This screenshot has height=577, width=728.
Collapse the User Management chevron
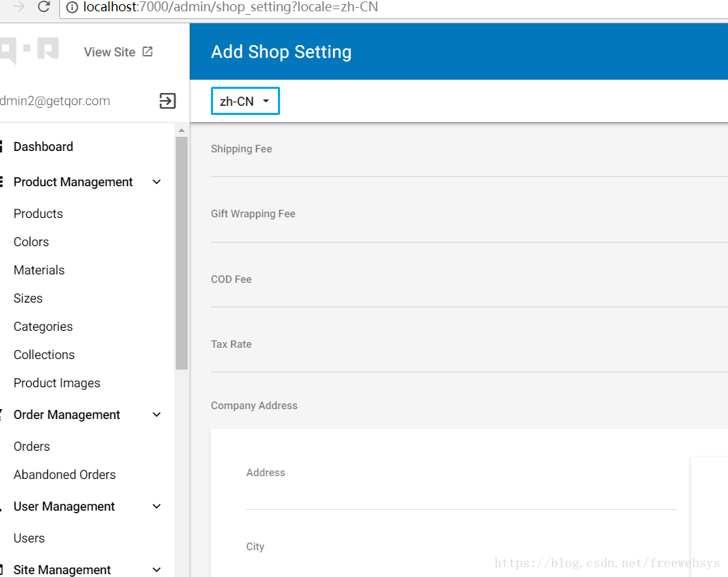pos(157,506)
